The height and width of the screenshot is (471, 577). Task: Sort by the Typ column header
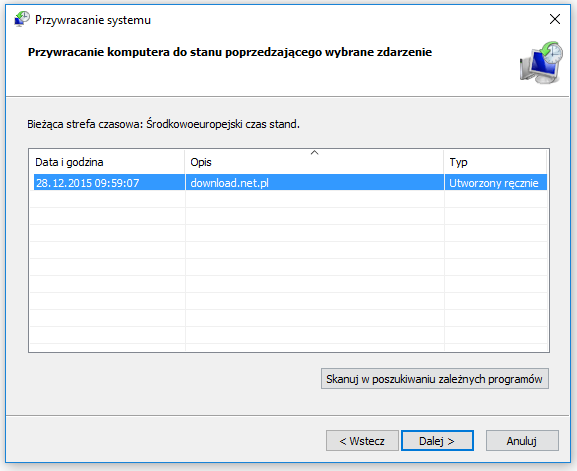coord(495,162)
